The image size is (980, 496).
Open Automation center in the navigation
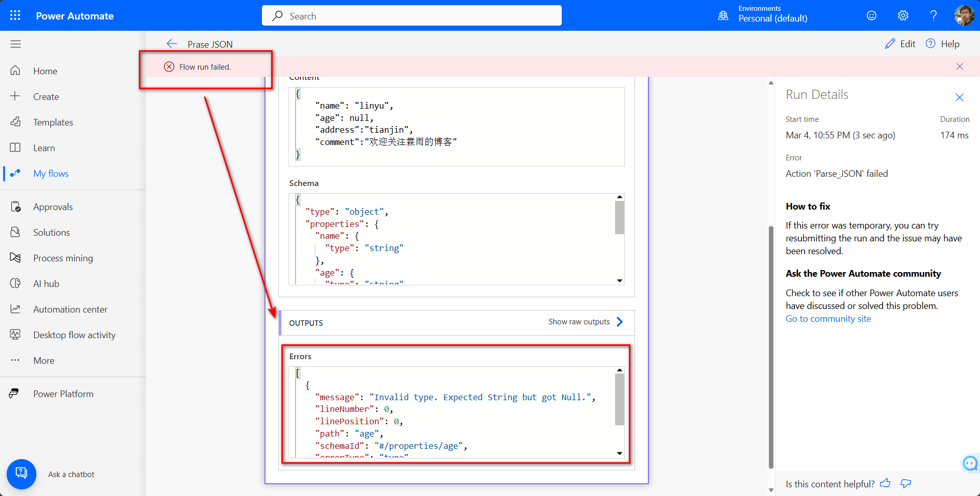click(x=70, y=309)
